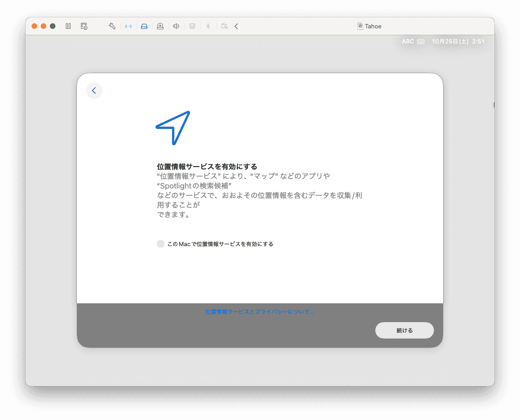Click the grayed-out drive icon in toolbar
The height and width of the screenshot is (420, 520).
(x=192, y=26)
